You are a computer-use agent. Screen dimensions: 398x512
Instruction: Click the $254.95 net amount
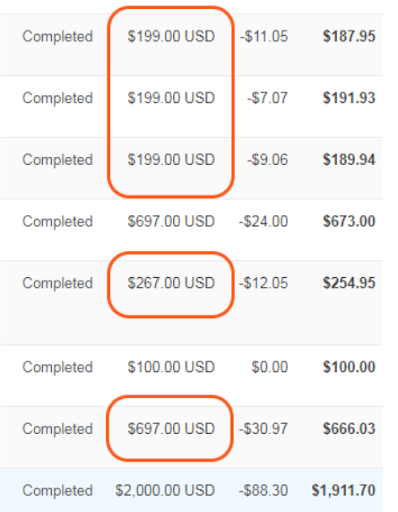tap(349, 283)
